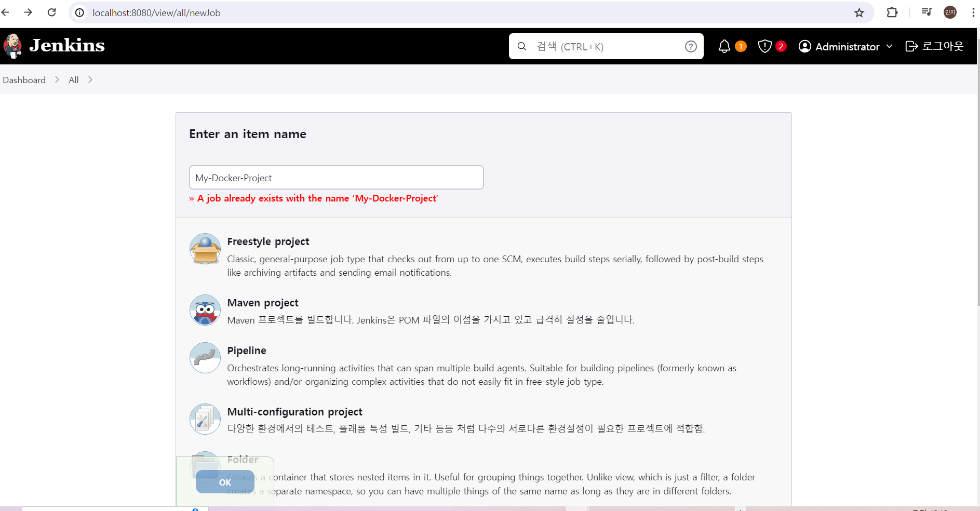980x511 pixels.
Task: Select the Maven project owl icon
Action: 205,310
